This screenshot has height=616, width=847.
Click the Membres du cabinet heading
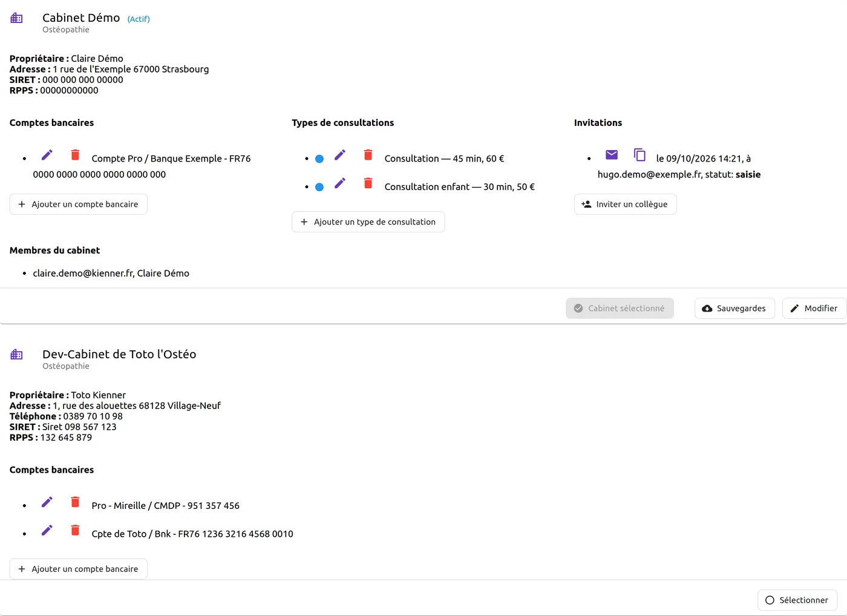[54, 250]
